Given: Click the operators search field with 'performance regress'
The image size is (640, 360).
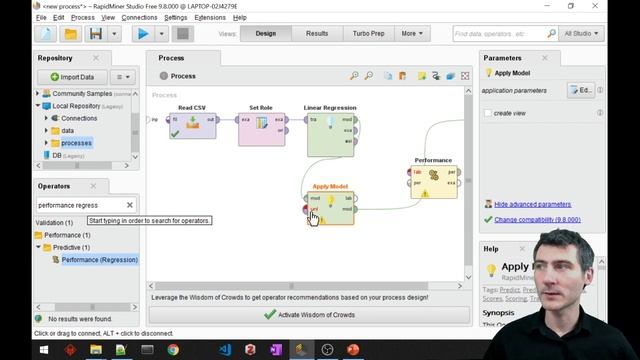Looking at the screenshot, I should pyautogui.click(x=80, y=205).
